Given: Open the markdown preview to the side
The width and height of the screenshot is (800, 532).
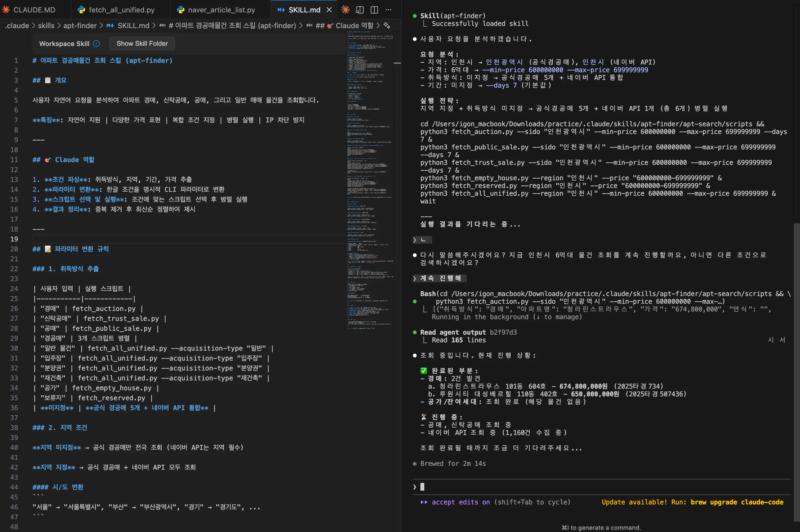Looking at the screenshot, I should coord(360,10).
